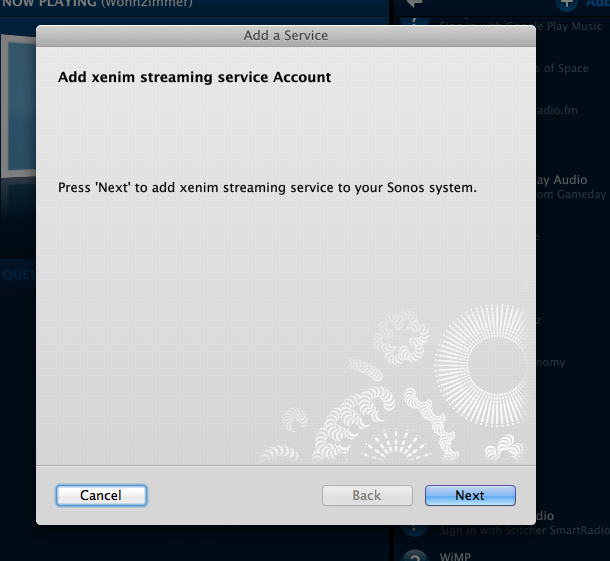Click the Next button
The width and height of the screenshot is (610, 561).
point(470,495)
